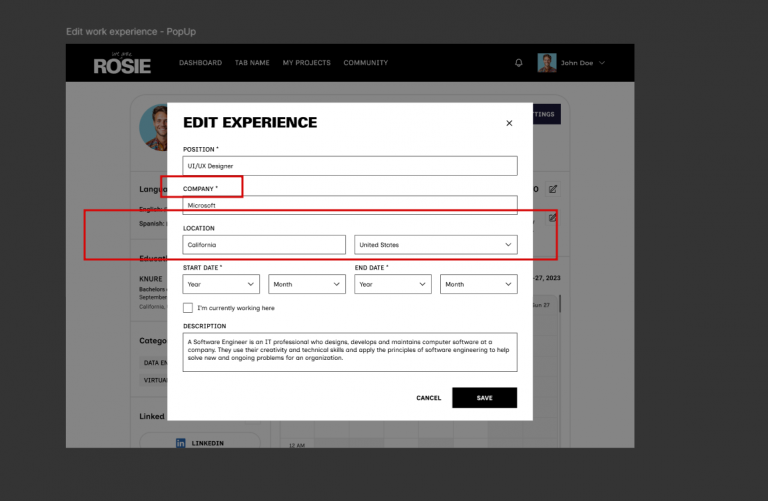Open the Tab Name nav item
Viewport: 768px width, 501px height.
[x=252, y=63]
